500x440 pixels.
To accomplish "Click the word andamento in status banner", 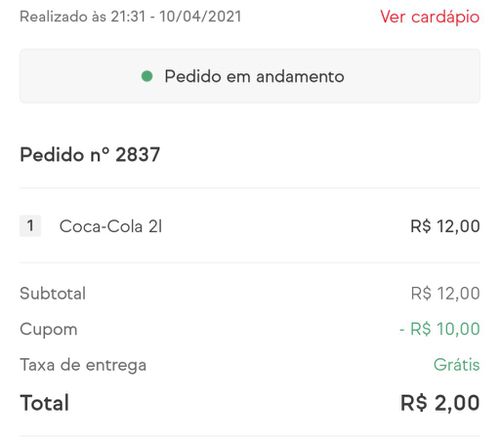I will (300, 77).
